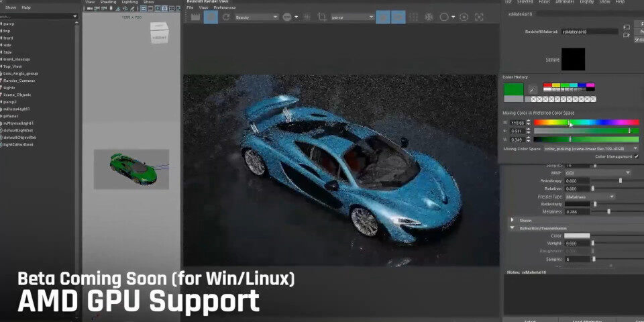This screenshot has height=322, width=644.
Task: Select the crop region render icon
Action: 322,17
